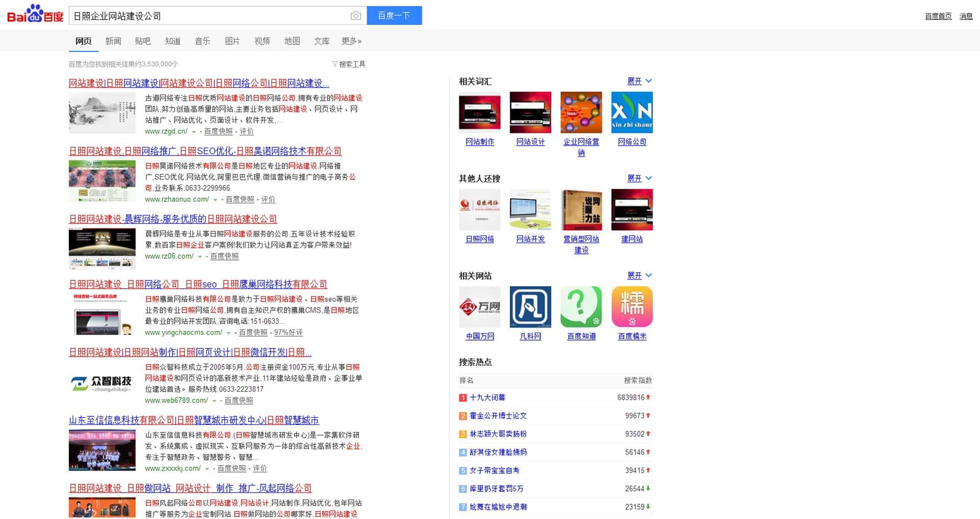
Task: Open hot search 十九大闭幕
Action: point(487,397)
